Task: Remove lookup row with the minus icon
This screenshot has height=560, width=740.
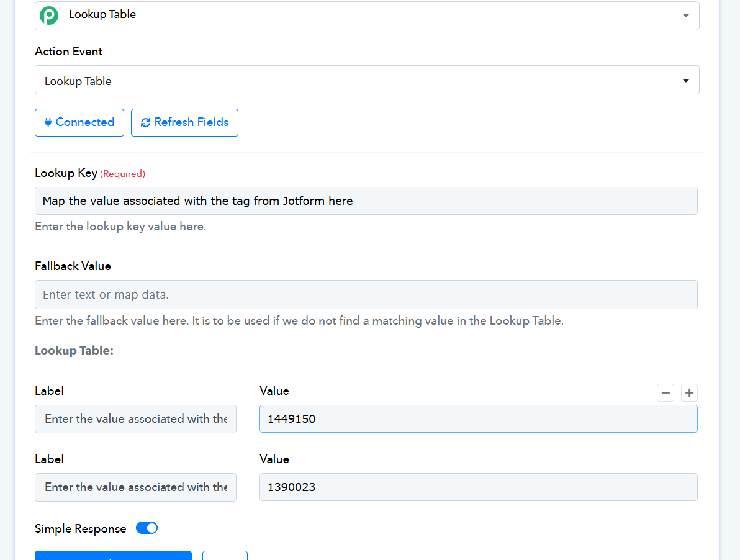Action: coord(666,392)
